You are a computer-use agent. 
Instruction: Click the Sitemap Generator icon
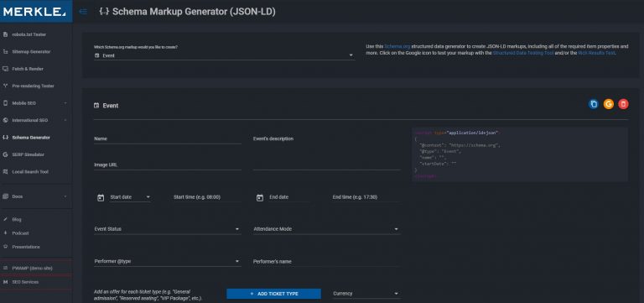5,52
